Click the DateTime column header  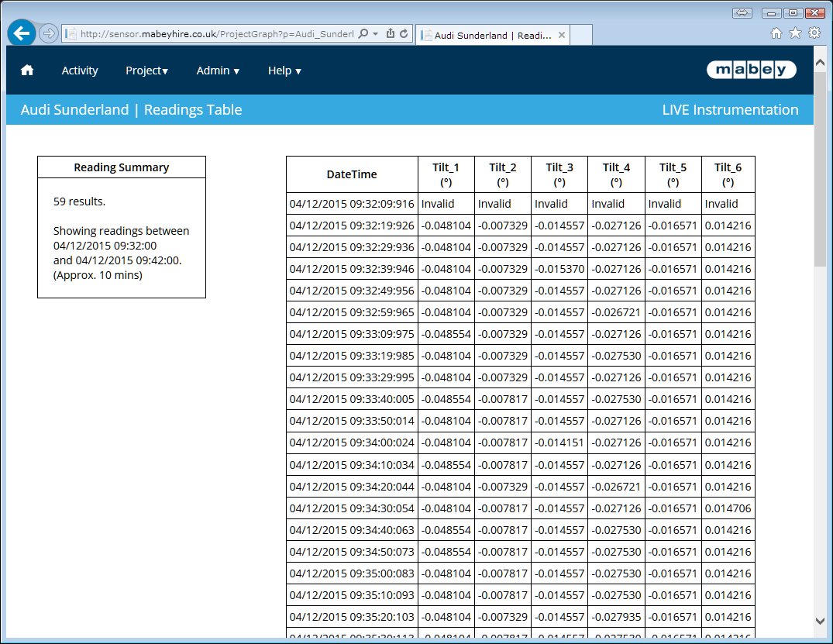(x=352, y=174)
